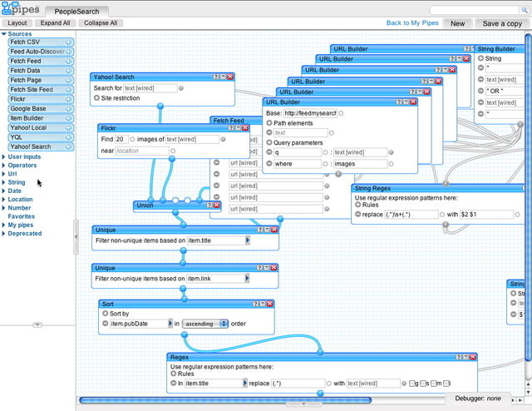
Task: Add Fetch Page via plus icon
Action: [x=68, y=80]
